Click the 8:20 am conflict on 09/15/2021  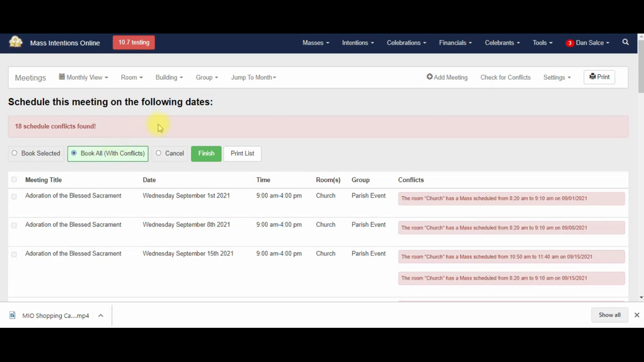pyautogui.click(x=512, y=278)
